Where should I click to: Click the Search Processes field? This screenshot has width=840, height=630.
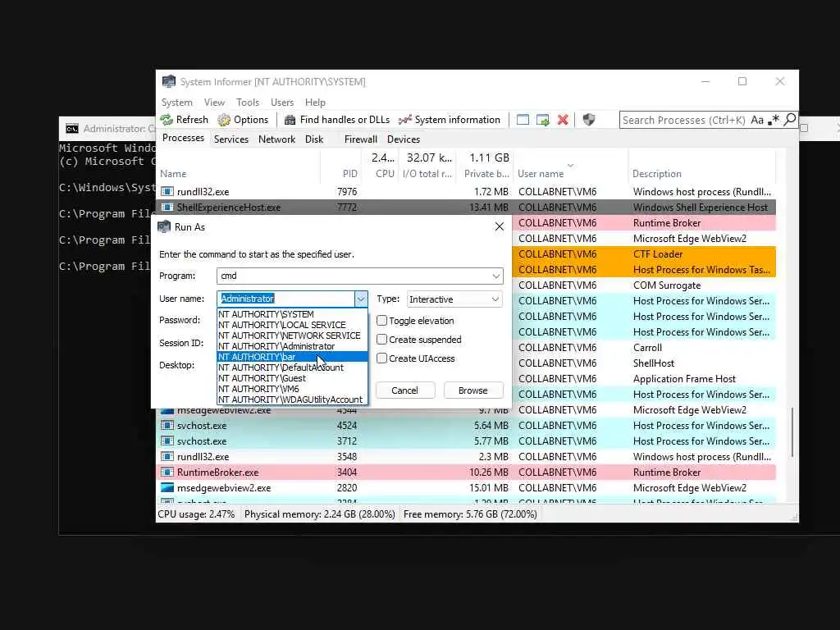pos(683,120)
